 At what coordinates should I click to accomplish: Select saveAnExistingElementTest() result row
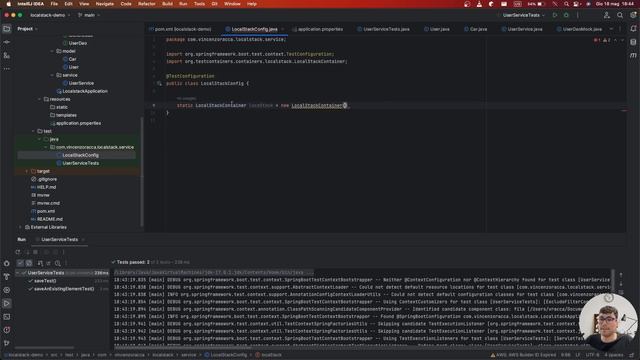click(62, 289)
